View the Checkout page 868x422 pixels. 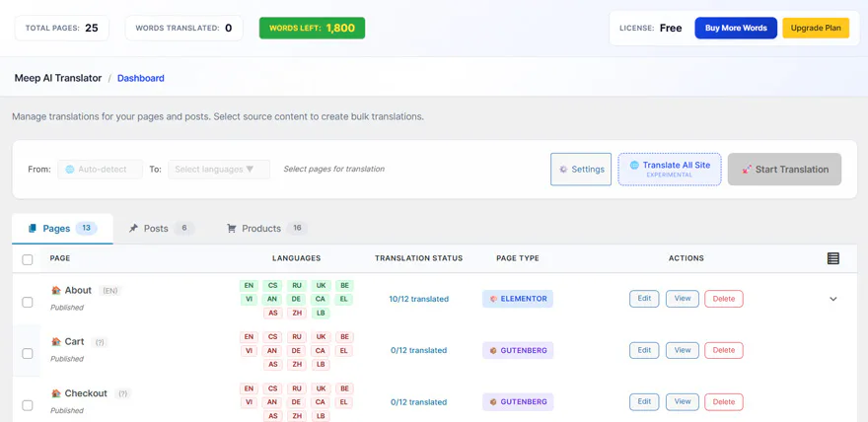[x=682, y=402]
